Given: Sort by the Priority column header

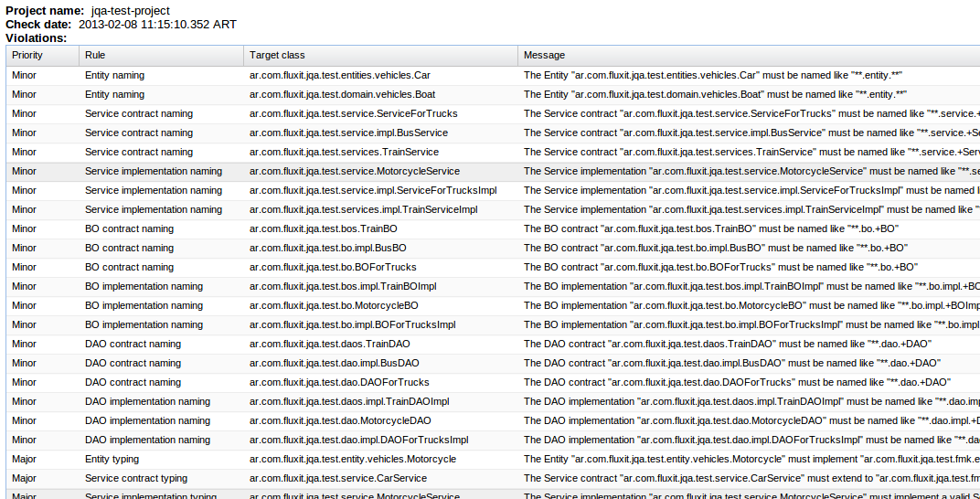Looking at the screenshot, I should click(x=42, y=55).
